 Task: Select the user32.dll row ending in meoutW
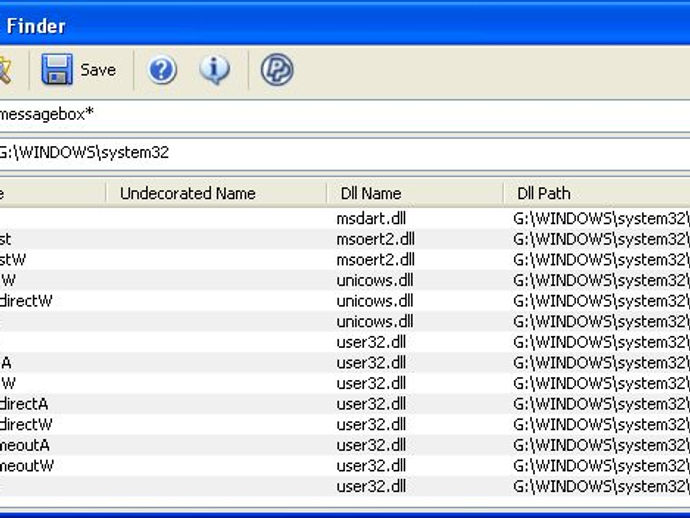coord(345,466)
